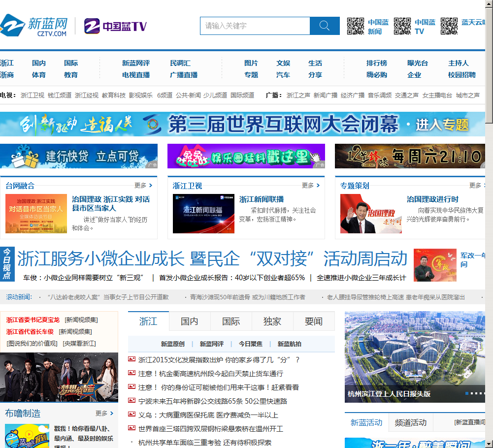
Task: Open 电视直播 in the navigation
Action: tap(136, 75)
